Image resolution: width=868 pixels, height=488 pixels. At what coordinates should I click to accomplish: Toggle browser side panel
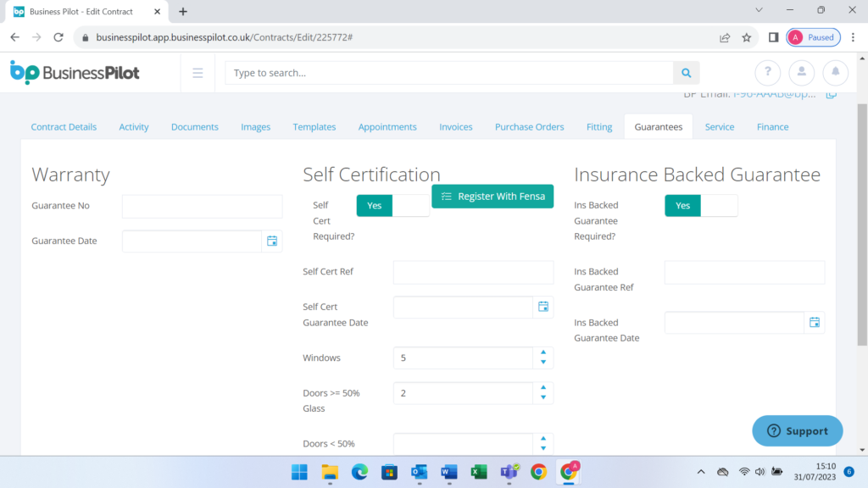(773, 37)
